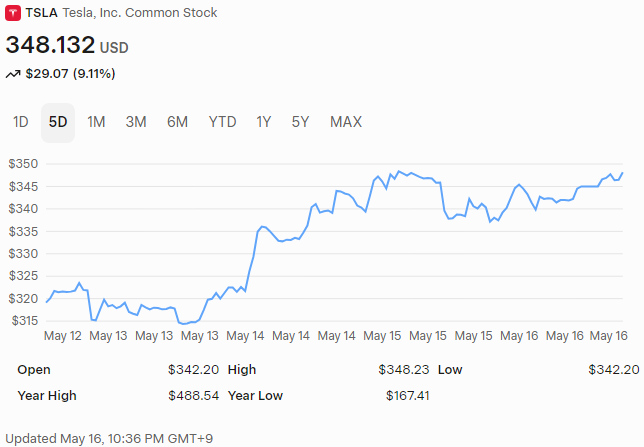Click the upward trend arrow icon
This screenshot has height=447, width=644.
tap(13, 74)
